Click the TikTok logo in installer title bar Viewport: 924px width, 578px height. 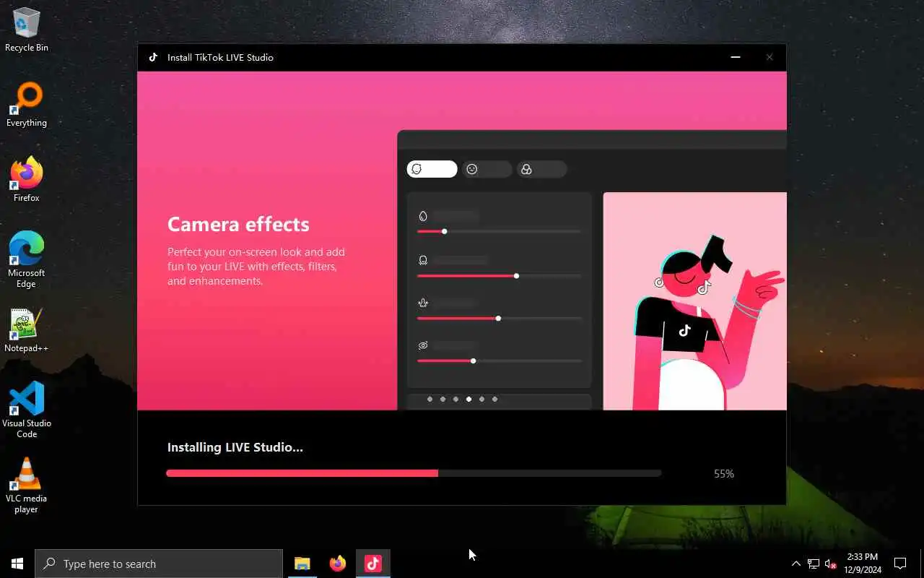point(153,57)
